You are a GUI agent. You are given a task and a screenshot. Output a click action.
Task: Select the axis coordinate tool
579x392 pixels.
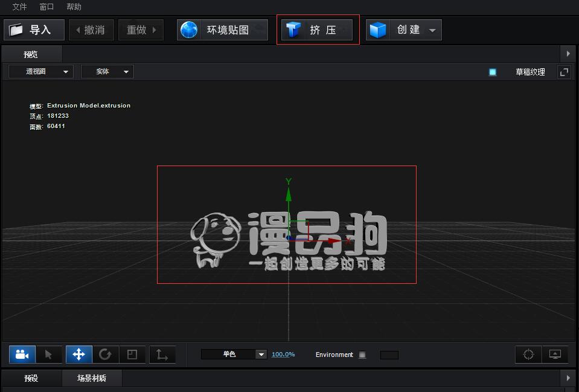[162, 355]
